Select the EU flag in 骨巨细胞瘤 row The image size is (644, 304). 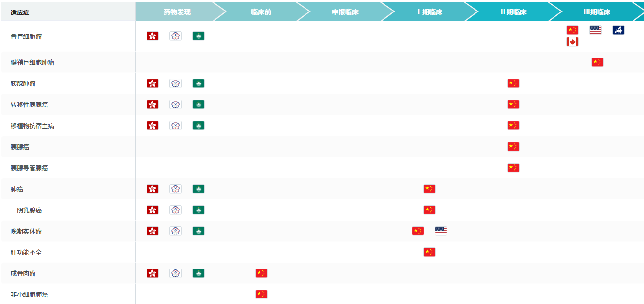click(619, 30)
